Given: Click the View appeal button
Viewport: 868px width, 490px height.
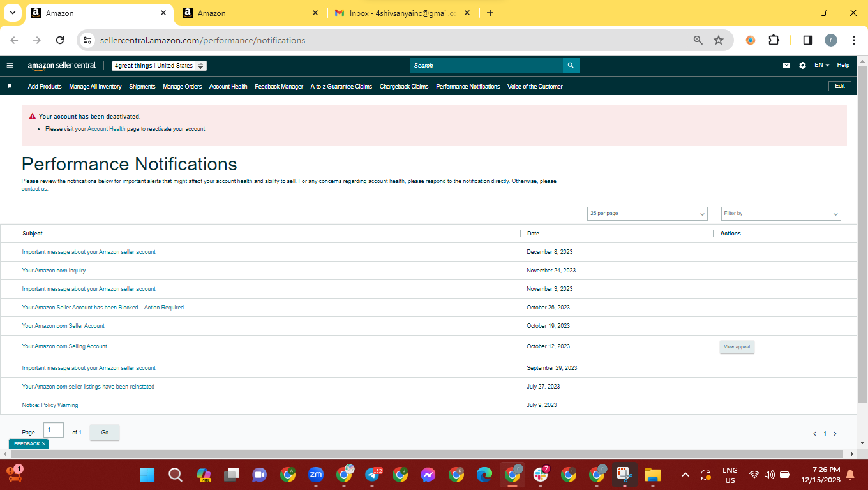Looking at the screenshot, I should pyautogui.click(x=737, y=347).
